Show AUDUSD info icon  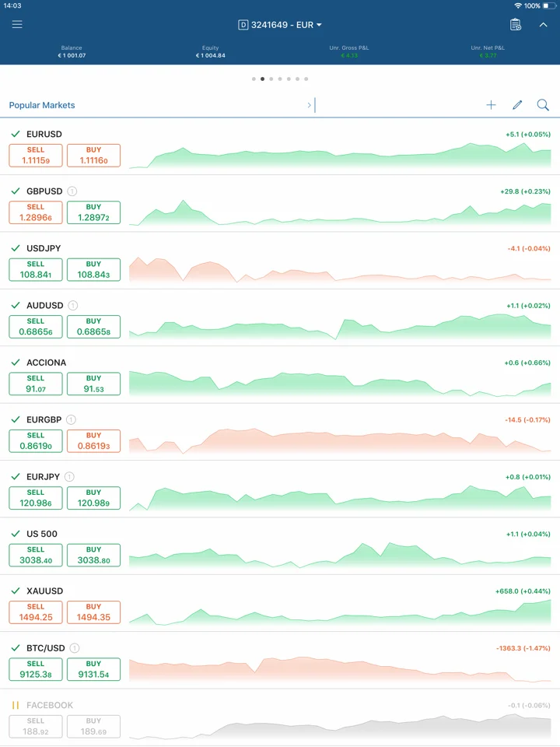[73, 305]
